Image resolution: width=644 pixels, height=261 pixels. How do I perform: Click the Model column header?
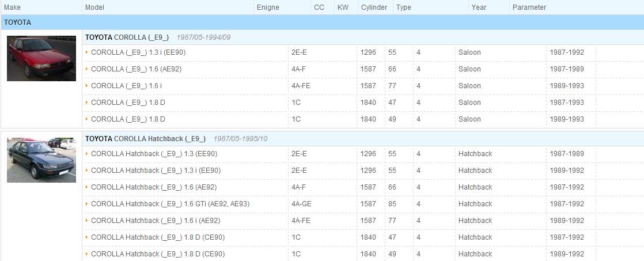click(x=95, y=7)
